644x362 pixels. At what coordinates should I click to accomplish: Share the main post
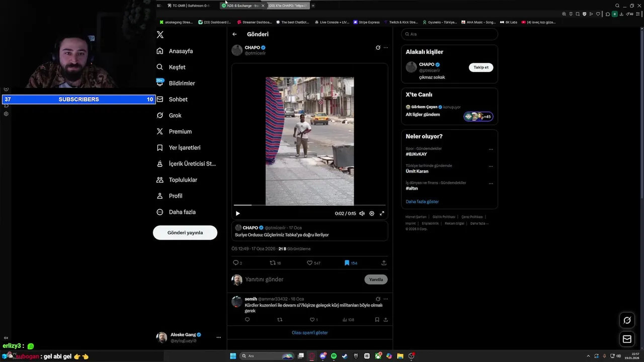[x=384, y=263]
